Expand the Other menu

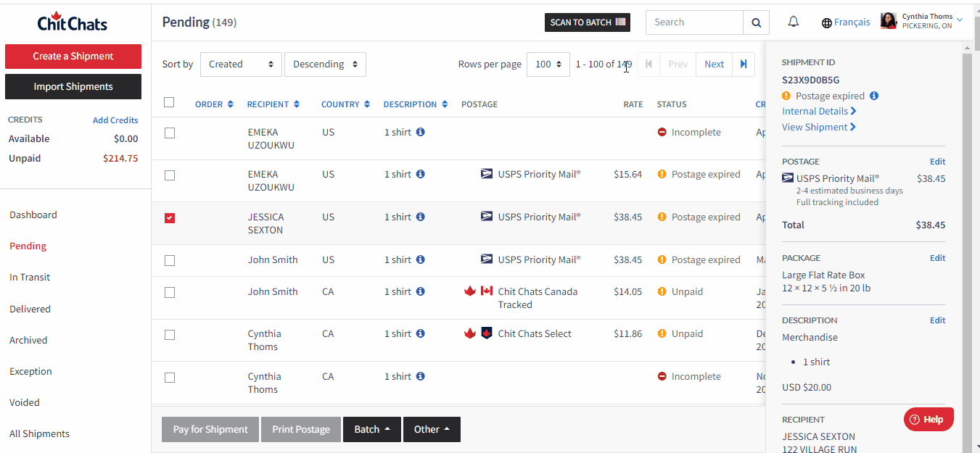click(x=432, y=429)
